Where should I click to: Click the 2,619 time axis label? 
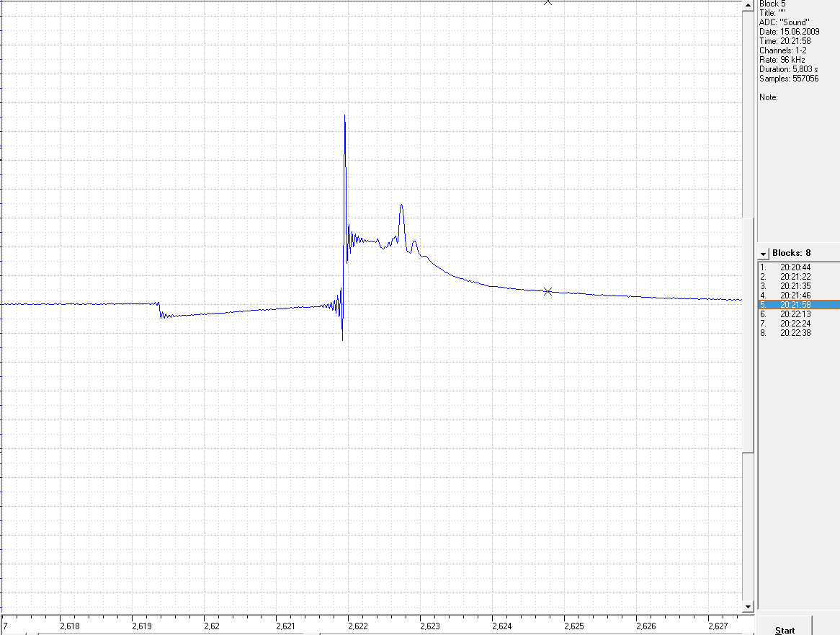(x=141, y=626)
